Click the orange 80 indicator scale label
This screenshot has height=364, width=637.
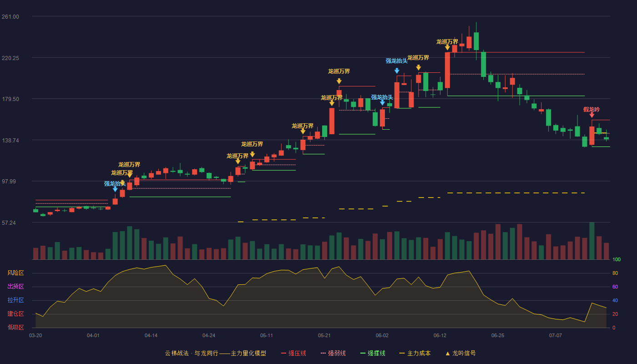click(615, 273)
